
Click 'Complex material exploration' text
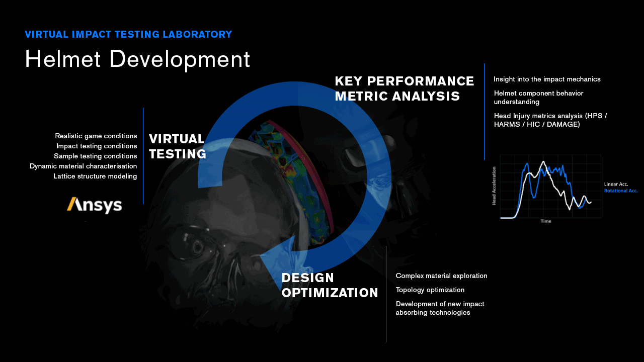click(x=441, y=276)
